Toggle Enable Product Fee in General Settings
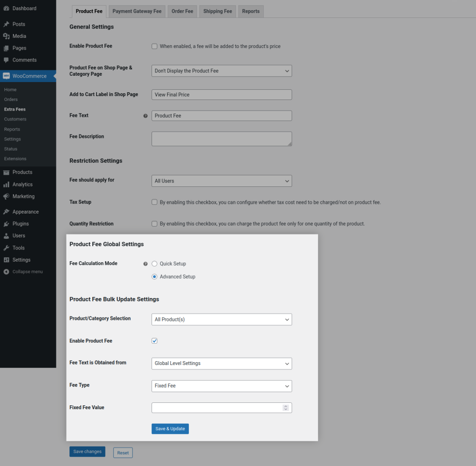This screenshot has width=476, height=466. (154, 46)
